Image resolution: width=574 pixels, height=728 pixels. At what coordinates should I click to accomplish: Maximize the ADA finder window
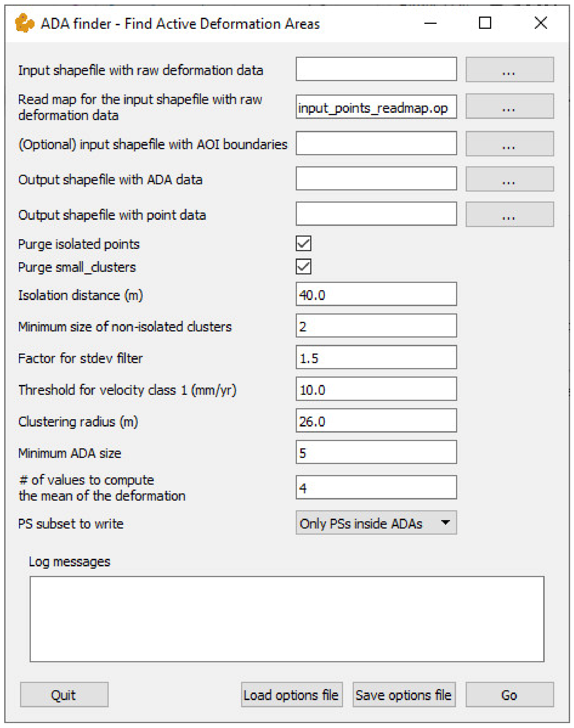485,23
